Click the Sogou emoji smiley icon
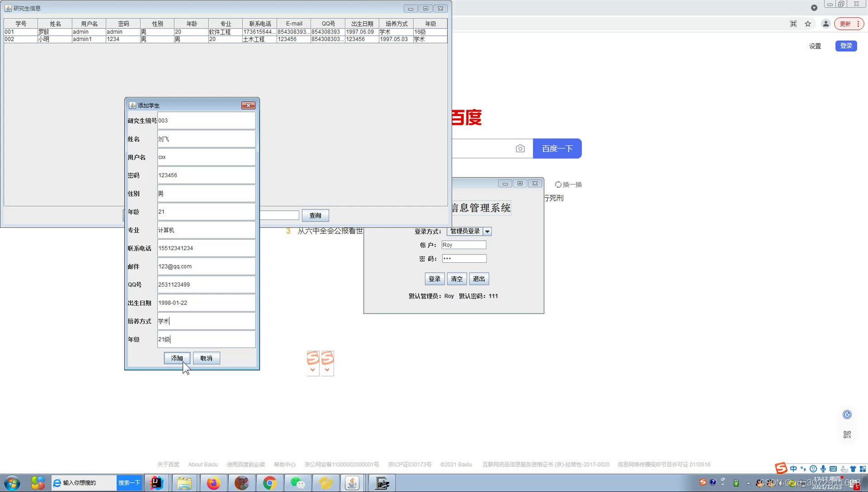This screenshot has height=492, width=868. [813, 469]
